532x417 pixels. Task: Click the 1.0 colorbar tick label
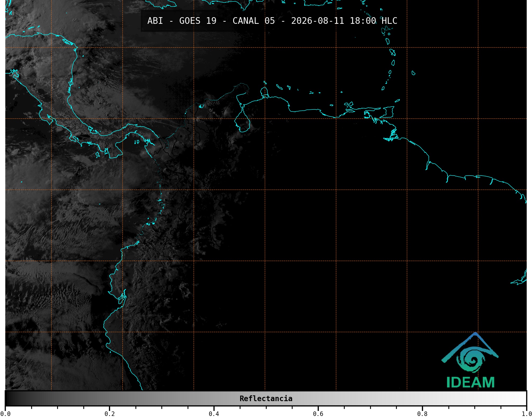point(526,414)
